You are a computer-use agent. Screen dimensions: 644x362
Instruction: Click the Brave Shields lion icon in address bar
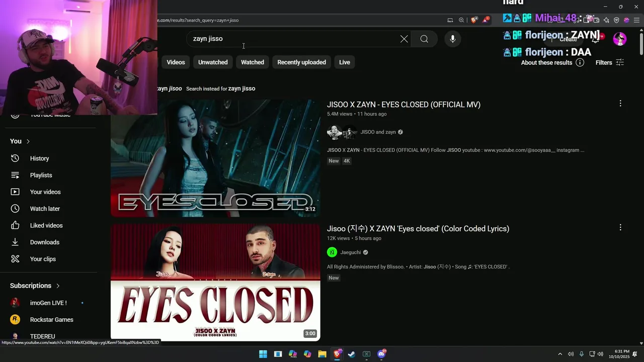[x=474, y=20]
